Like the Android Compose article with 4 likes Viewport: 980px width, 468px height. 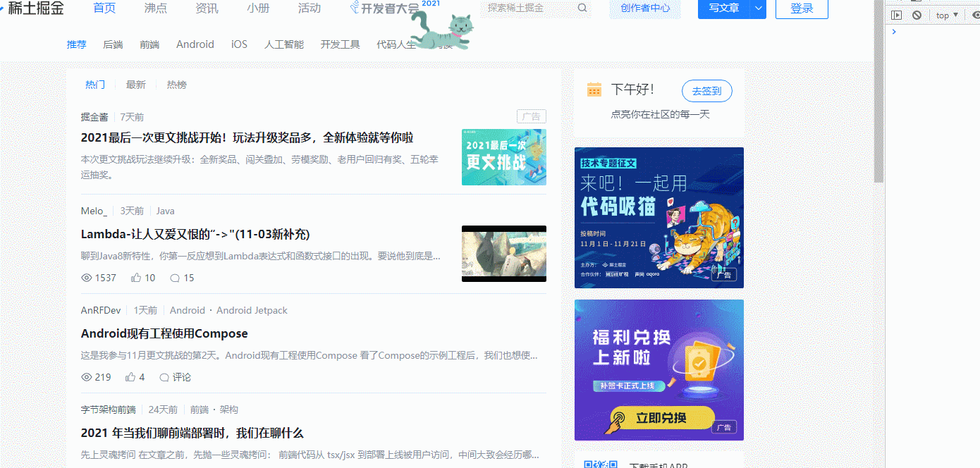point(130,377)
